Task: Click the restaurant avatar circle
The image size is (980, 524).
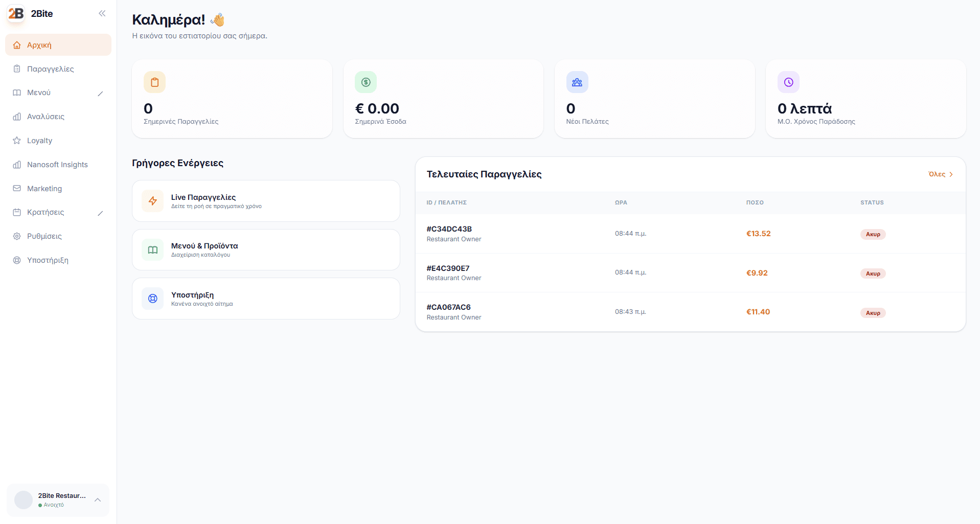Action: click(24, 499)
